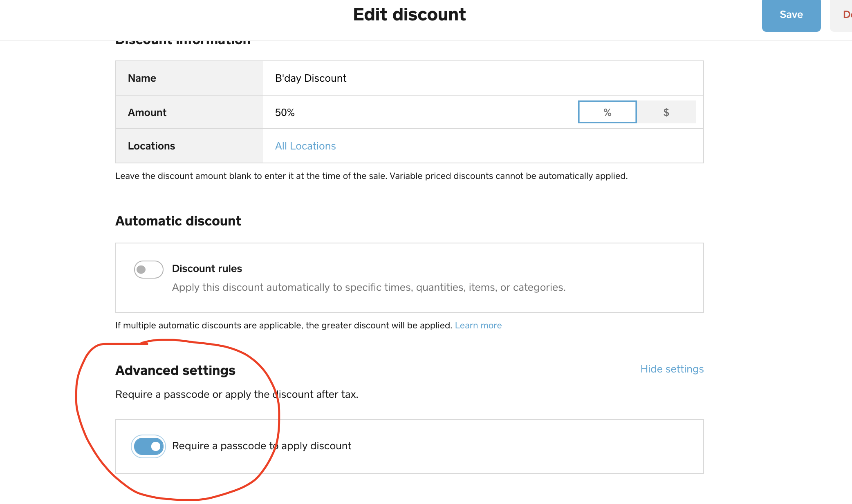The image size is (852, 504).
Task: Click the Locations row label cell
Action: (189, 146)
